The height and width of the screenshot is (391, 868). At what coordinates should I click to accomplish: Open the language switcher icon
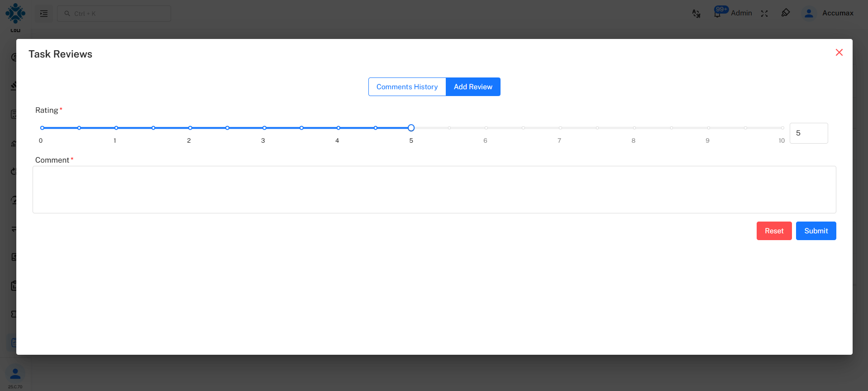coord(696,13)
